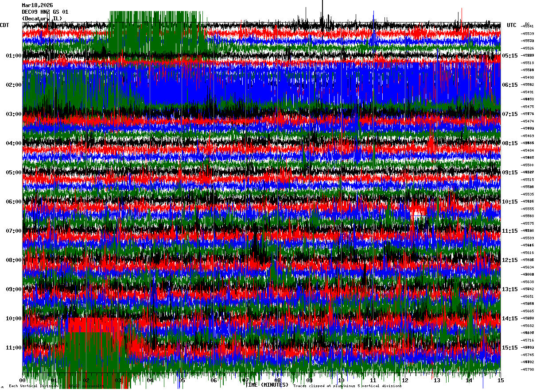Click the DC offset value '-45474'
This screenshot has height=392, width=536.
tap(528, 121)
